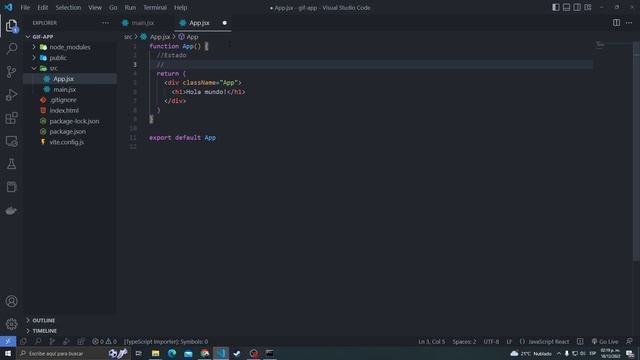
Task: Open the Search view in activity bar
Action: click(x=11, y=49)
